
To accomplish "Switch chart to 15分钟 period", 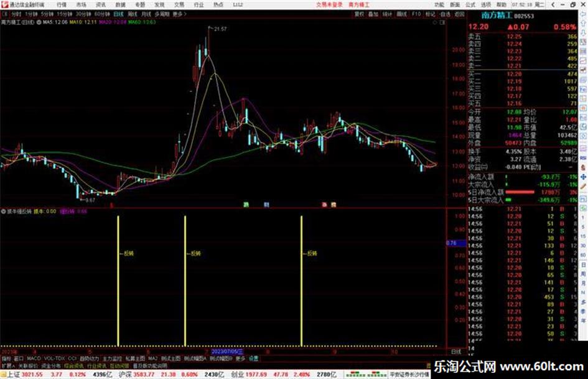I will (x=65, y=14).
